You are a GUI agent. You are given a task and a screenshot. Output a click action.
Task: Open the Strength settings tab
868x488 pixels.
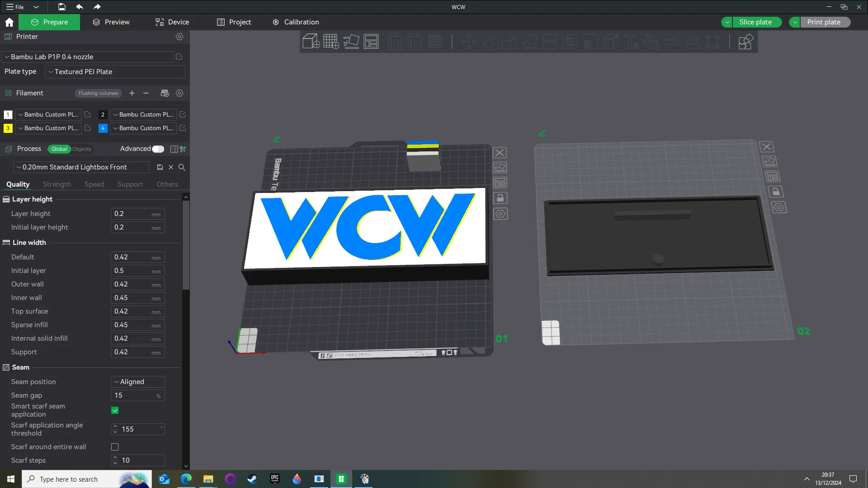pyautogui.click(x=57, y=184)
